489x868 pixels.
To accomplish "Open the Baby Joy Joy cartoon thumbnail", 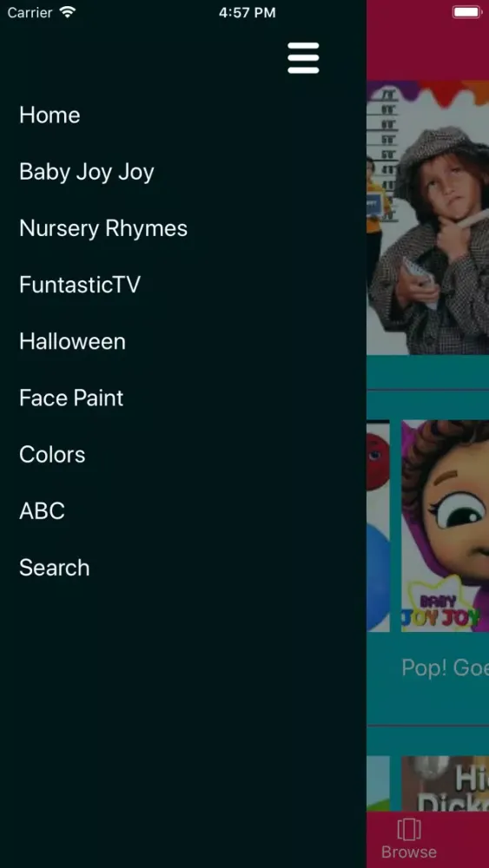I will 446,526.
